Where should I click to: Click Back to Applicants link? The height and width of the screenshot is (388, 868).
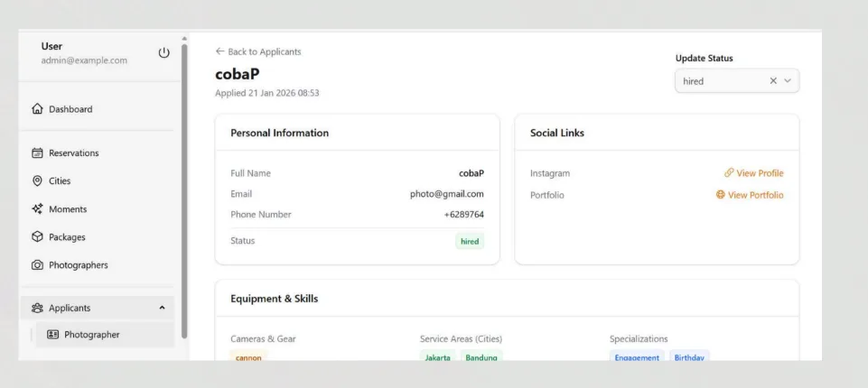(258, 51)
